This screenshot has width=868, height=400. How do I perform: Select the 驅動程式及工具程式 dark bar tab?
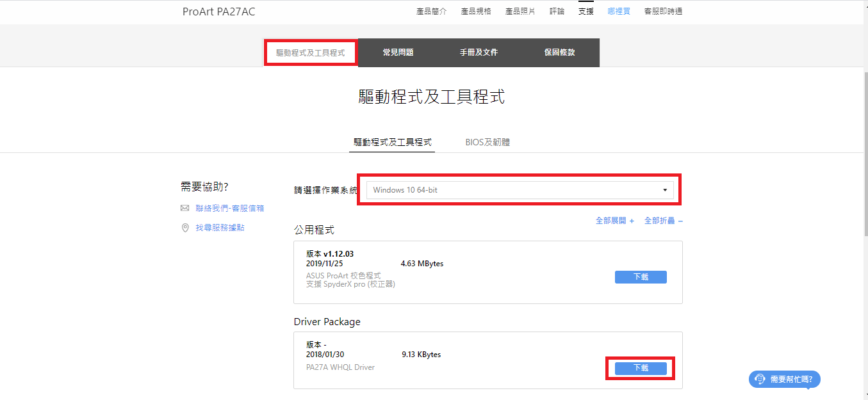[x=311, y=52]
